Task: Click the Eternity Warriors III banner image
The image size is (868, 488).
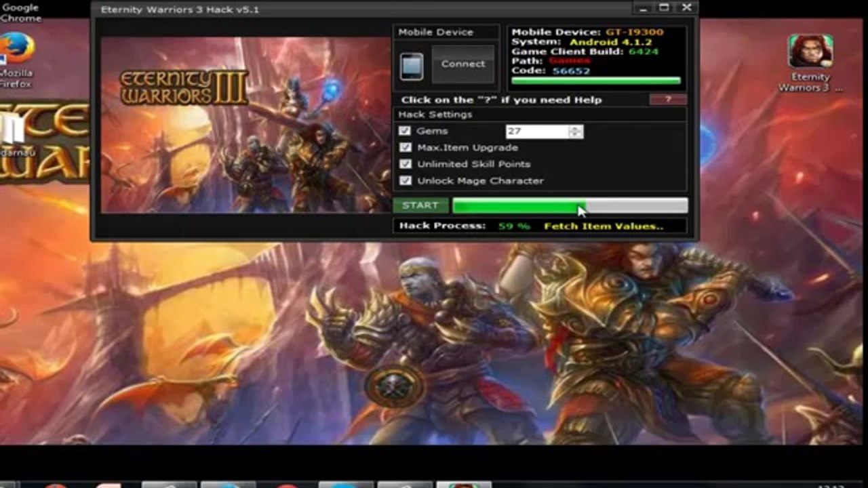Action: [x=245, y=124]
